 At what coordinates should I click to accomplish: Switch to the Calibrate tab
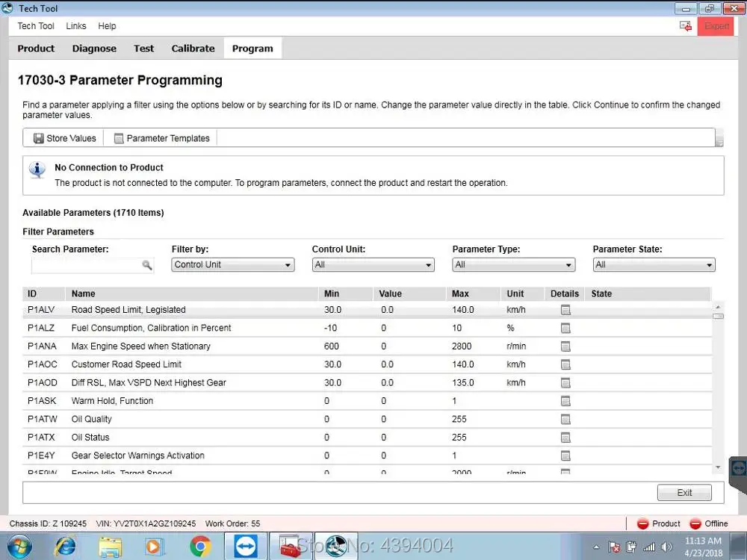coord(193,49)
